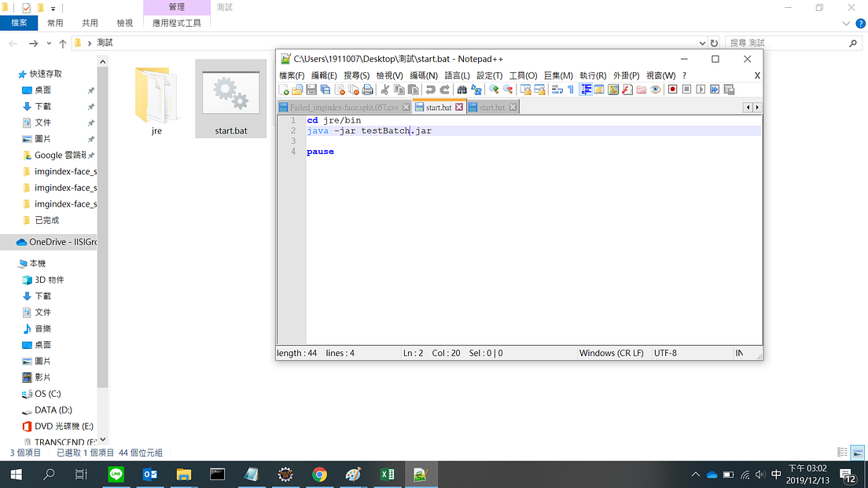Open Excel from the taskbar

pyautogui.click(x=387, y=474)
